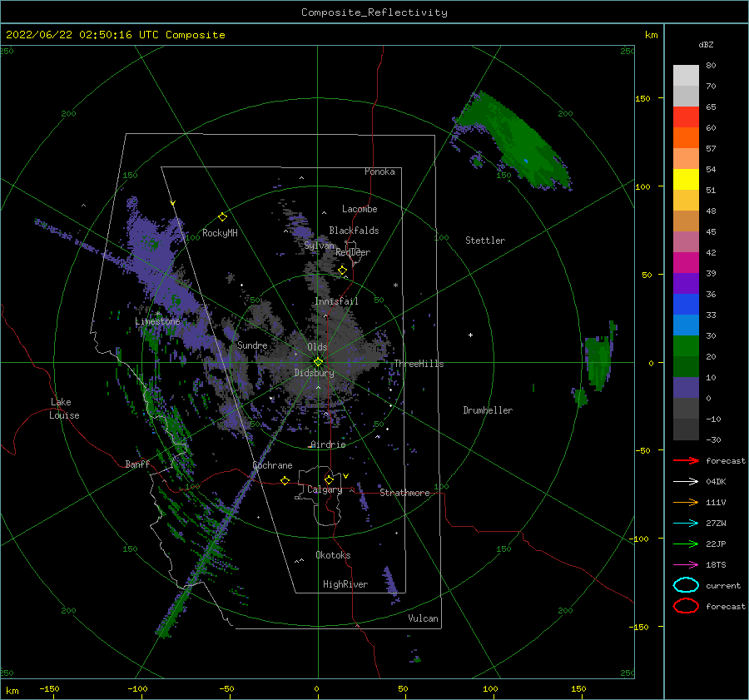Click the yellow radar-site diamond at map center
The image size is (749, 700).
pos(318,362)
